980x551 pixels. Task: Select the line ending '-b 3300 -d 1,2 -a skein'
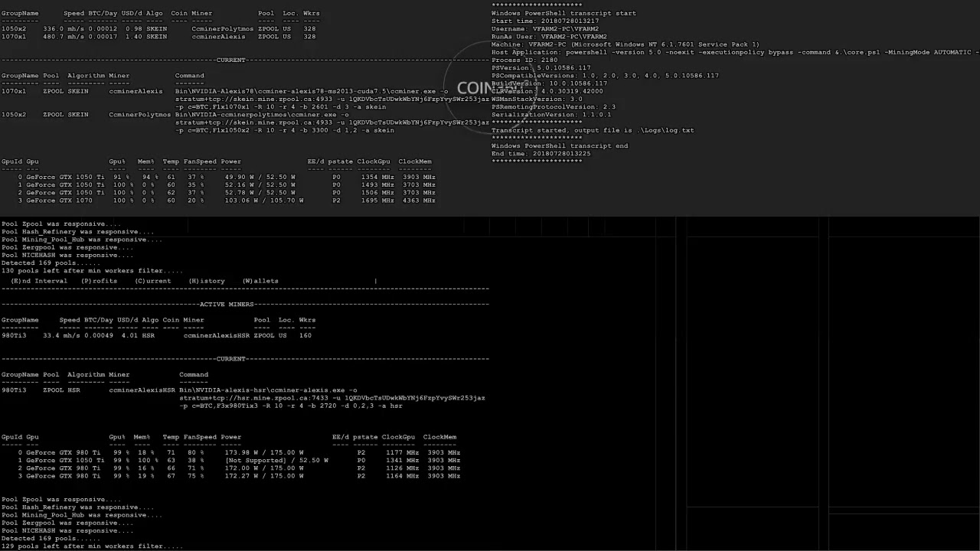point(285,130)
